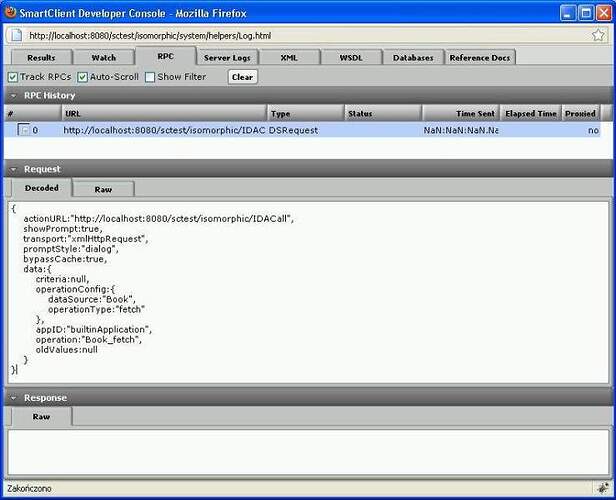Select the RPC tab
Image resolution: width=616 pixels, height=500 pixels.
pyautogui.click(x=165, y=56)
